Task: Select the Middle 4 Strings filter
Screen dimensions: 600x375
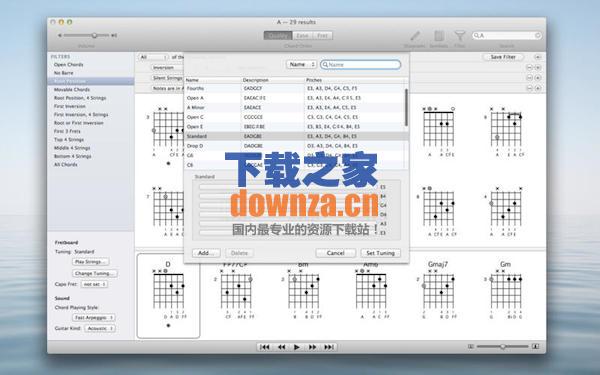Action: pyautogui.click(x=72, y=148)
